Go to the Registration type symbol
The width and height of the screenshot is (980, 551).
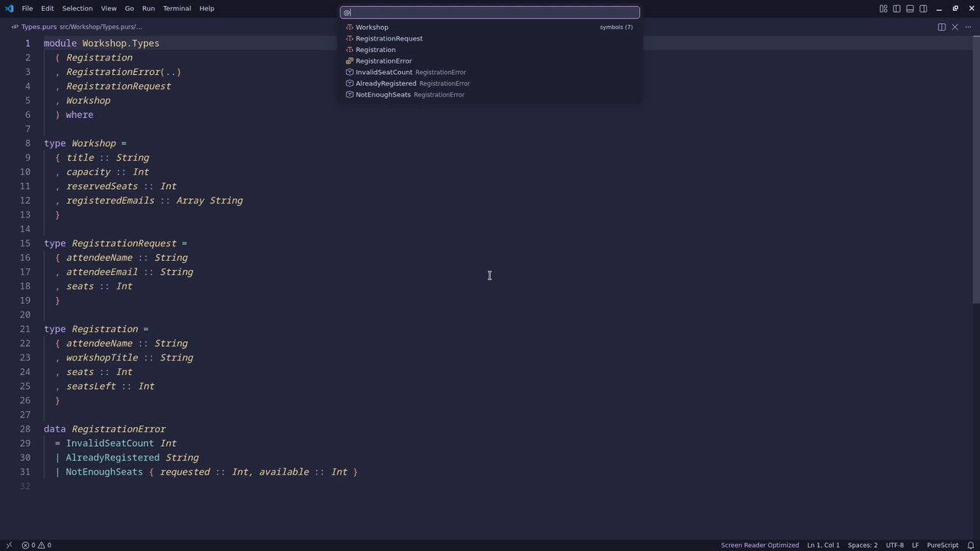(x=490, y=50)
